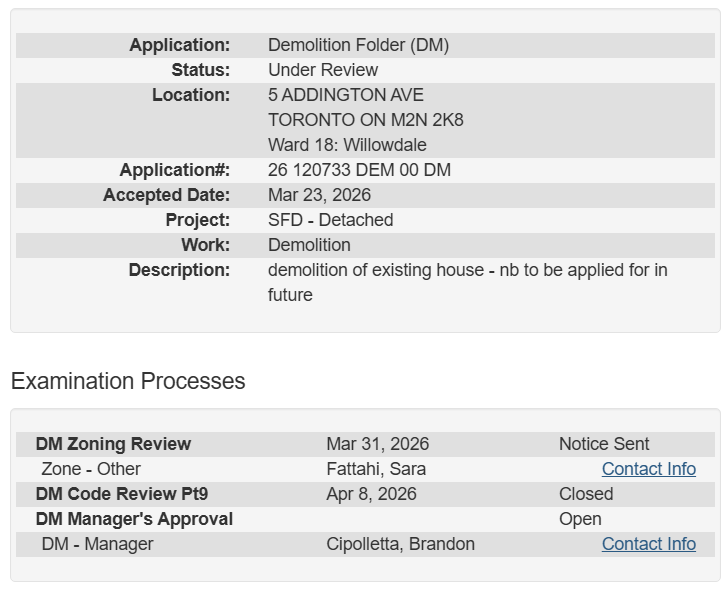
Task: Click the SFD - Detached project value
Action: 330,220
